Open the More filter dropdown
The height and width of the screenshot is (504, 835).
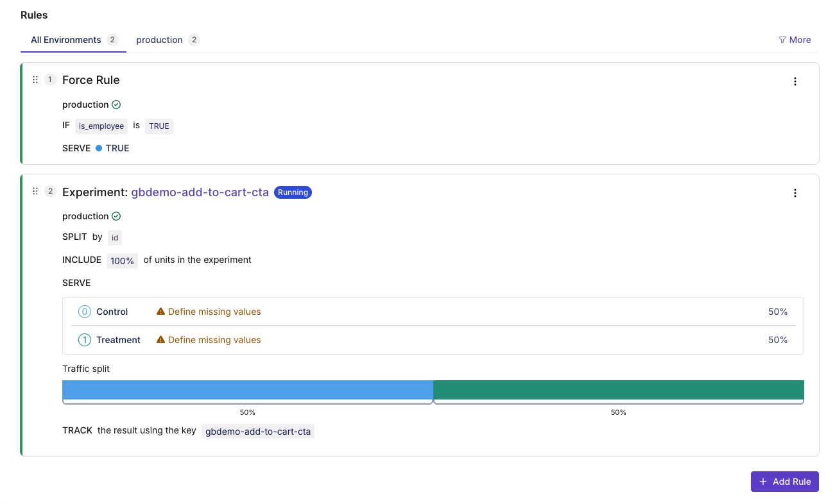[795, 40]
